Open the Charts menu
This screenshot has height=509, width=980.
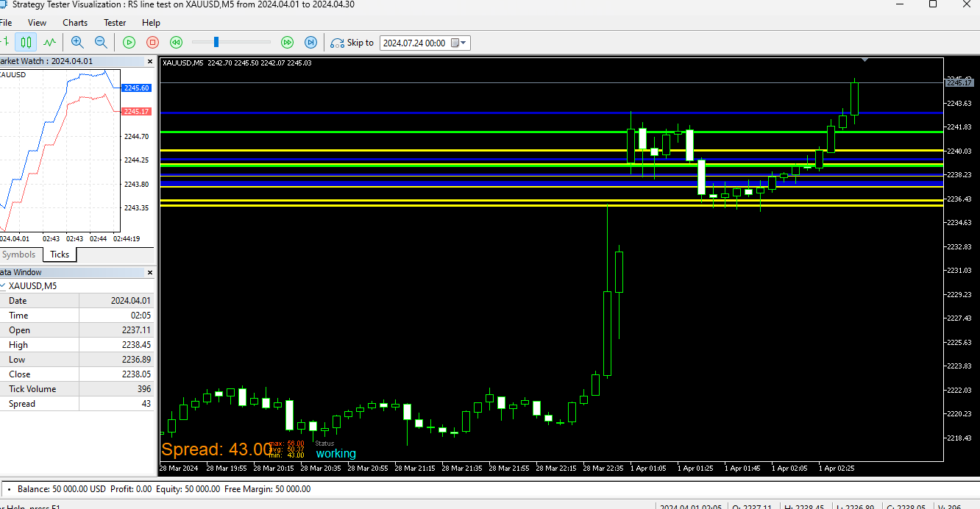[x=75, y=23]
